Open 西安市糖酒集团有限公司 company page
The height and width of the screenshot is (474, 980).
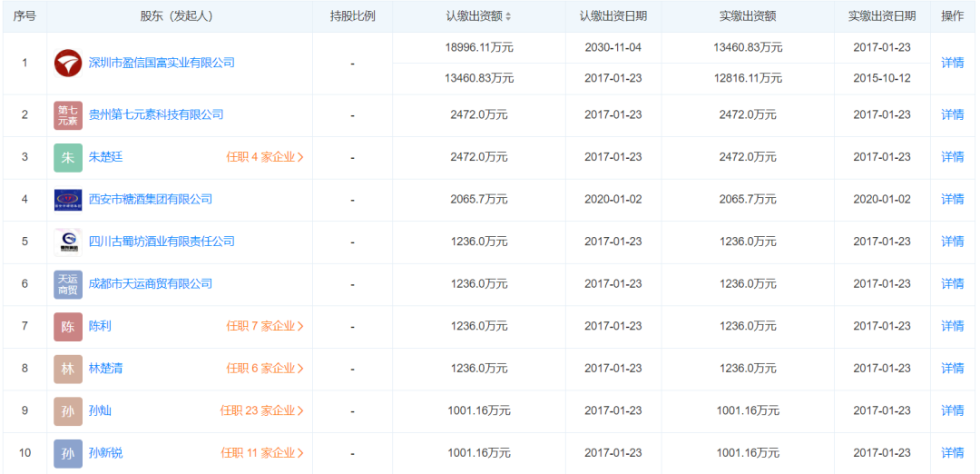tap(151, 199)
